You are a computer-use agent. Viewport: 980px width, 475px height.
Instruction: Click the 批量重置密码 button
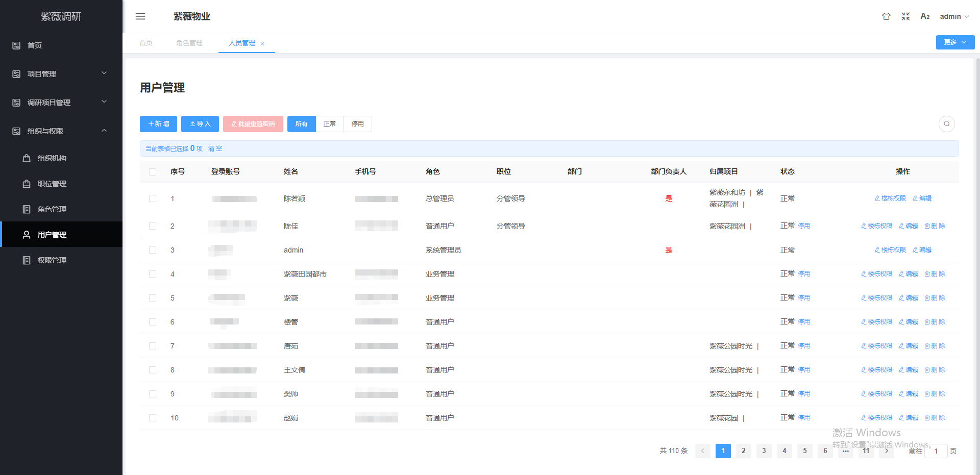click(x=253, y=124)
